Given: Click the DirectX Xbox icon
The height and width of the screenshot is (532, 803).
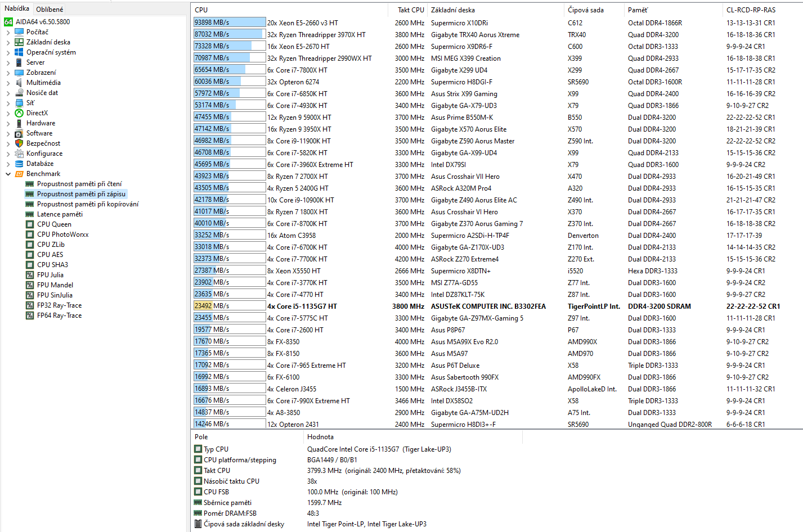Looking at the screenshot, I should 19,113.
